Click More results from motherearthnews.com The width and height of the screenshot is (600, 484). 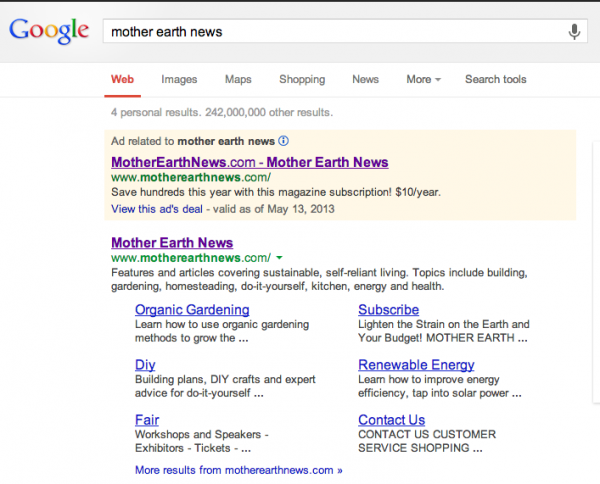(239, 470)
